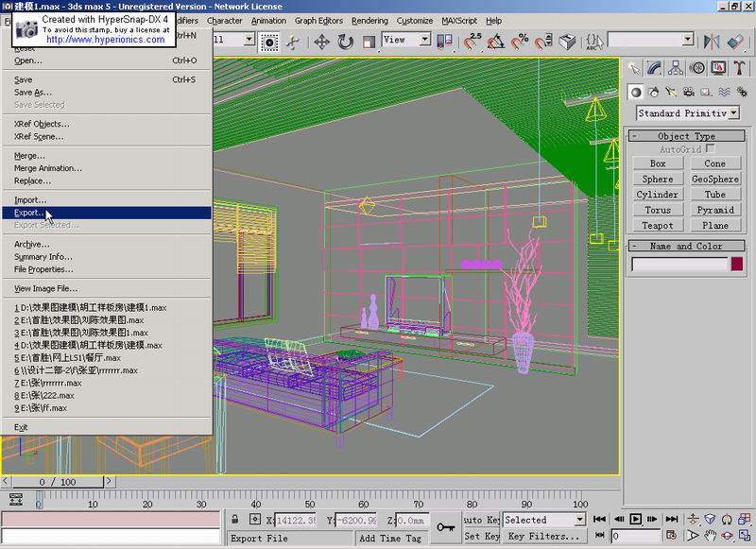The width and height of the screenshot is (756, 549).
Task: Open the Selected key filter dropdown
Action: point(544,520)
